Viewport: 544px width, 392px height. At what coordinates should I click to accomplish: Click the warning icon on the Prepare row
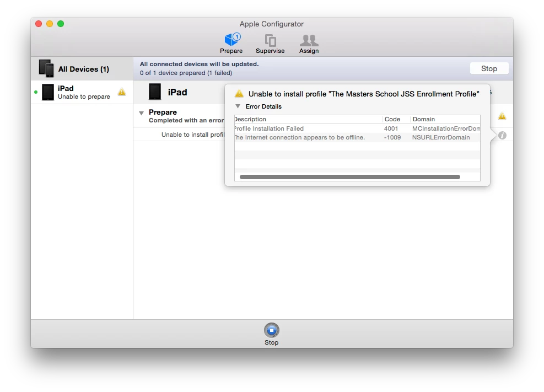click(x=502, y=116)
